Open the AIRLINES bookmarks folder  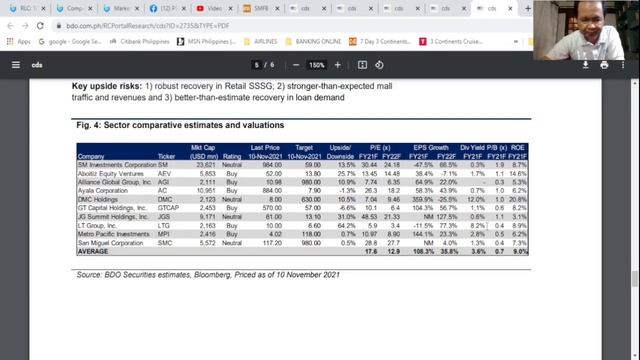pos(260,41)
